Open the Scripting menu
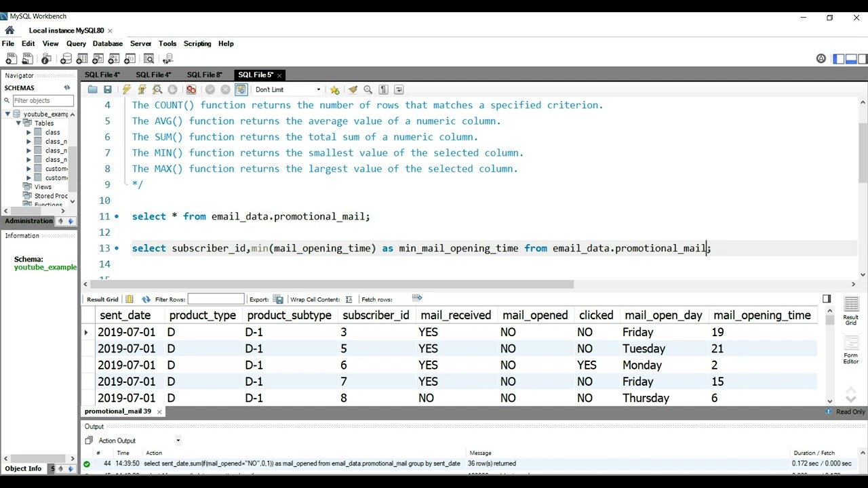Screen dimensions: 868x488 (197, 43)
